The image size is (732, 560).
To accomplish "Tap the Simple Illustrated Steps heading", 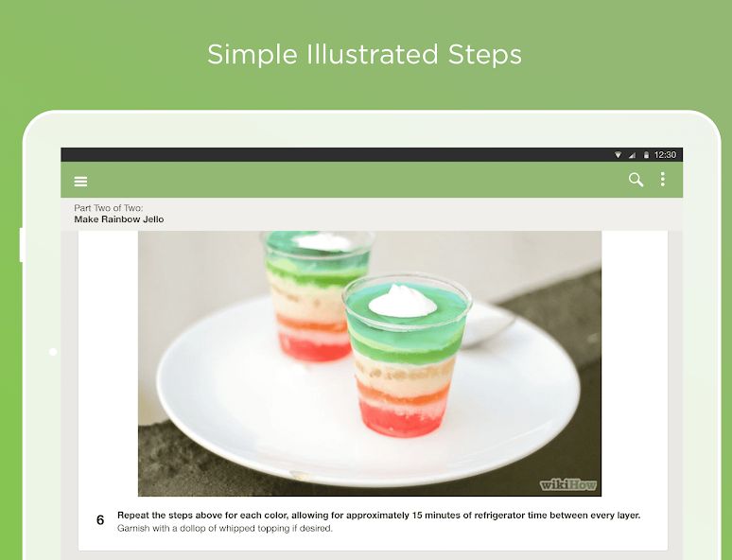I will (x=365, y=54).
